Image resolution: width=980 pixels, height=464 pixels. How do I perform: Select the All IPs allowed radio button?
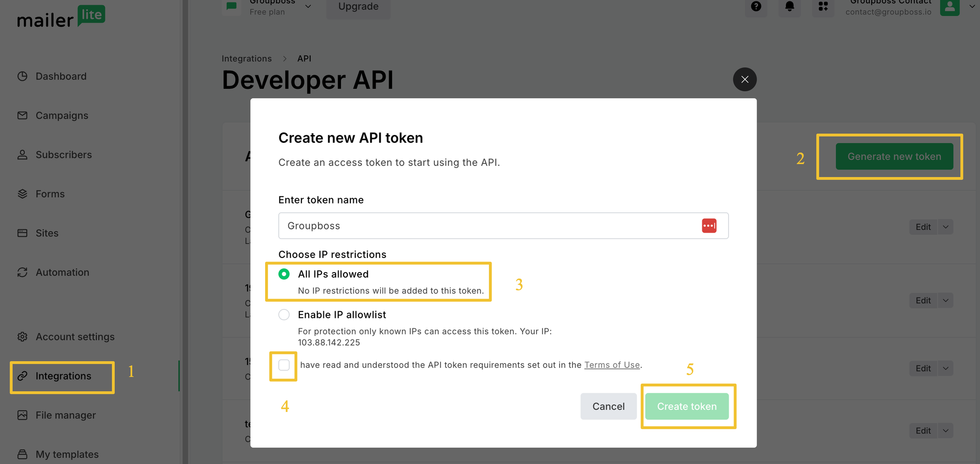(x=284, y=274)
